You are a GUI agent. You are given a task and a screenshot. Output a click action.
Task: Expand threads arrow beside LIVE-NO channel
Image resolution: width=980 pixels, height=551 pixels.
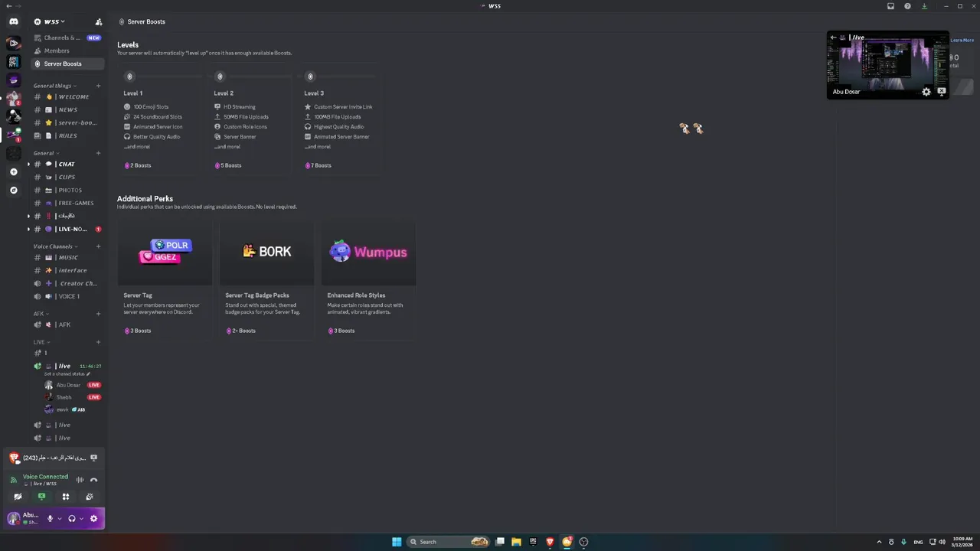tap(29, 230)
